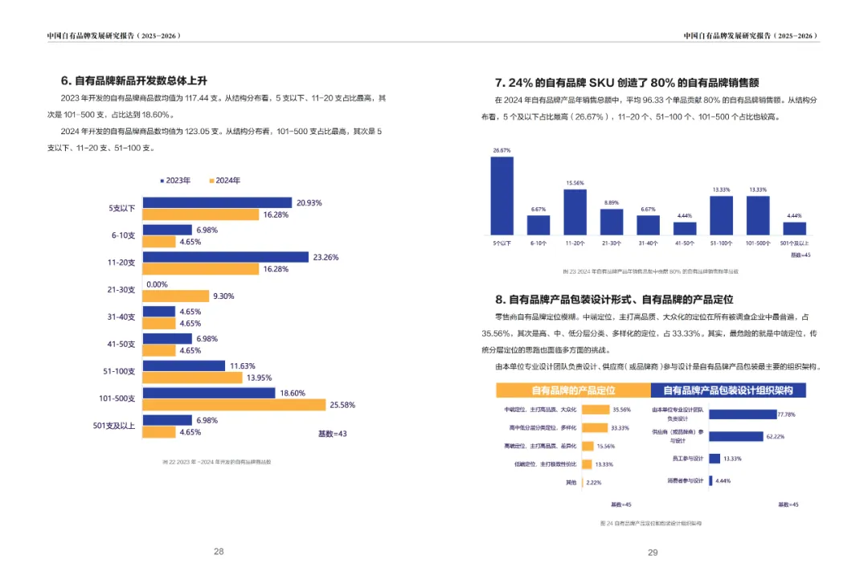Click the "11-20支" category label

121,263
